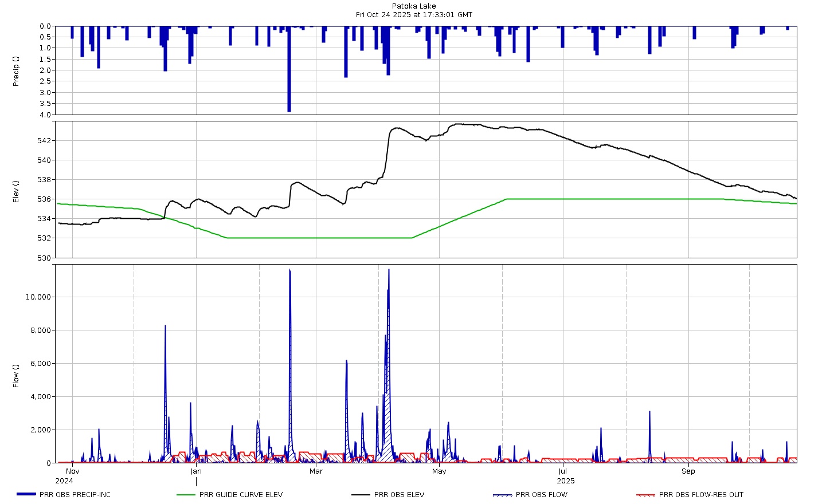The width and height of the screenshot is (826, 504).
Task: Click the Fri Oct 24 2025 timestamp subtitle
Action: pos(414,15)
